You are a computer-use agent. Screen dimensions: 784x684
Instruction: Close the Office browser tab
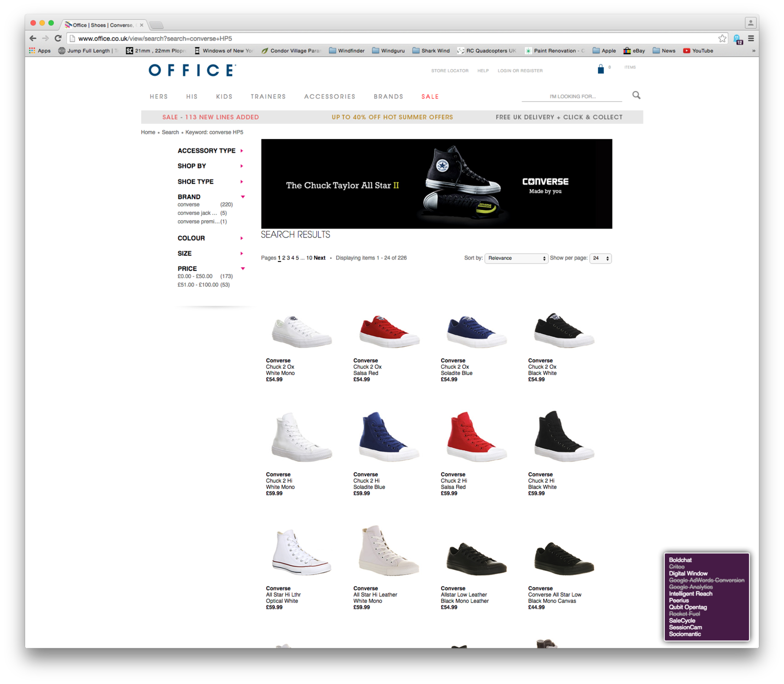141,25
